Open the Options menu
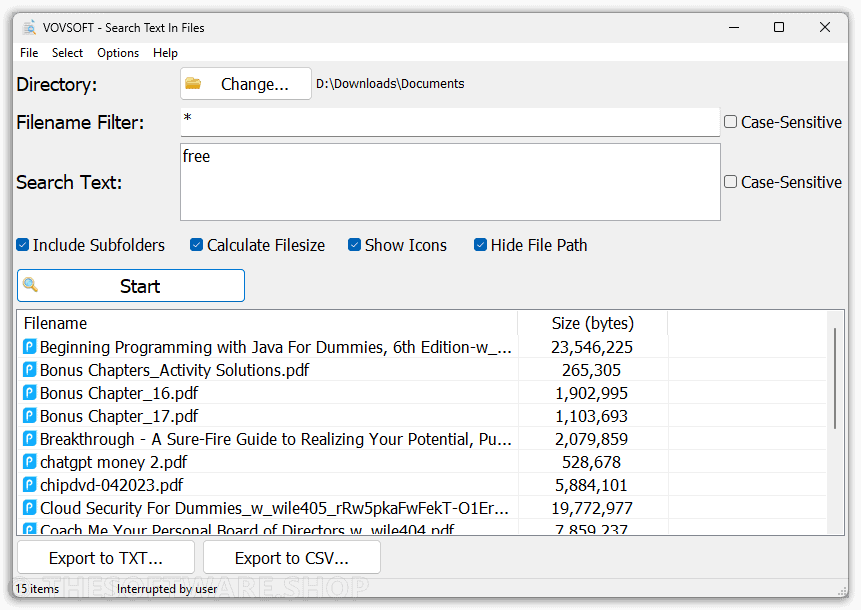This screenshot has width=861, height=610. coord(118,53)
